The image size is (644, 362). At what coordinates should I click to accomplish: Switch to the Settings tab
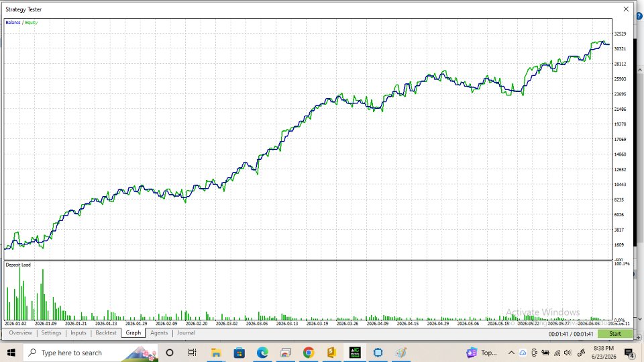pyautogui.click(x=51, y=333)
